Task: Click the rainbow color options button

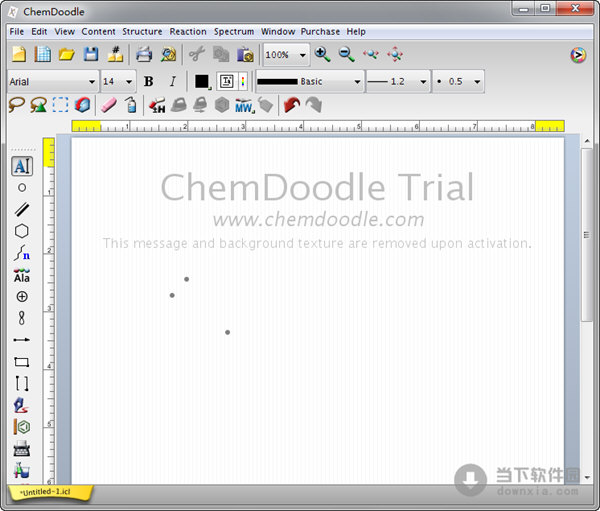Action: [x=243, y=82]
